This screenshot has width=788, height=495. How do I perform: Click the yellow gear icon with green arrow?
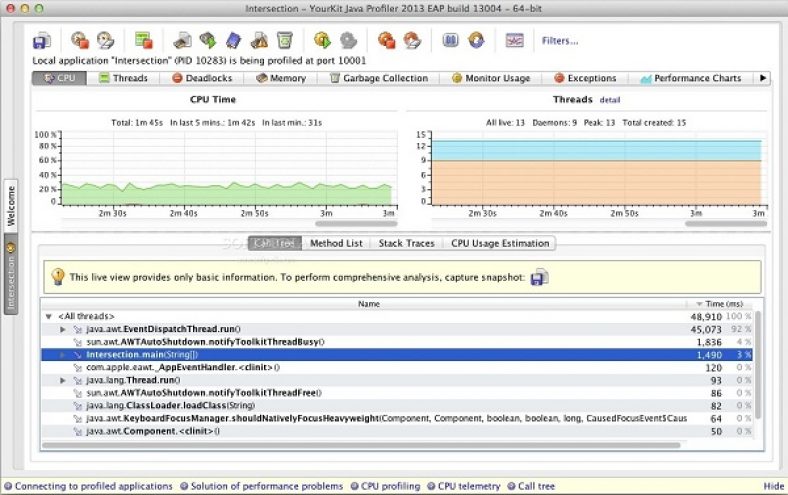(322, 40)
